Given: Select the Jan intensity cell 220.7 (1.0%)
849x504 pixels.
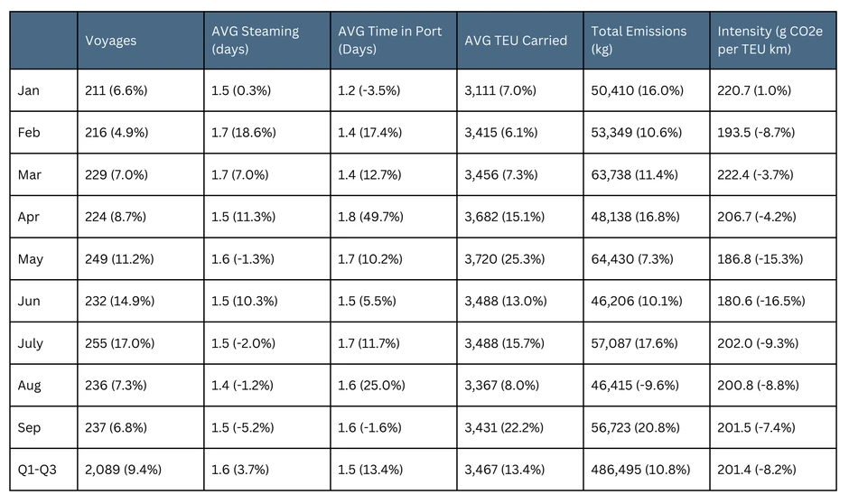Looking at the screenshot, I should pos(754,90).
